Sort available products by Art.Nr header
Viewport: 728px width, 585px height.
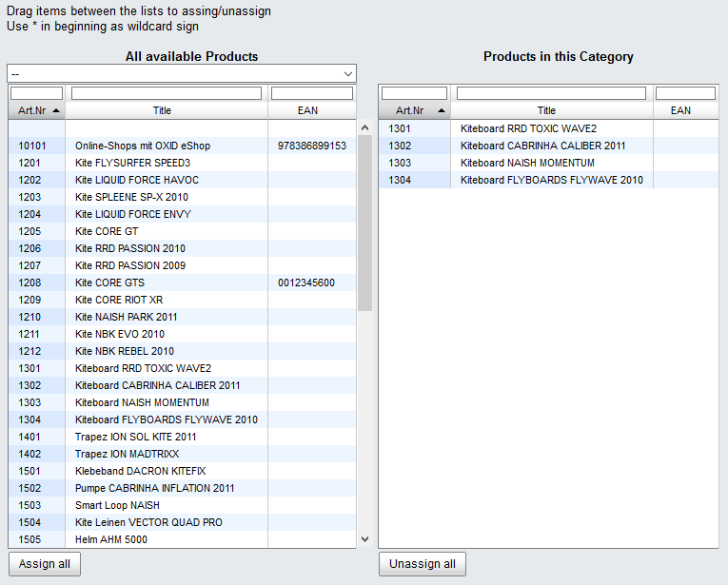tap(37, 110)
